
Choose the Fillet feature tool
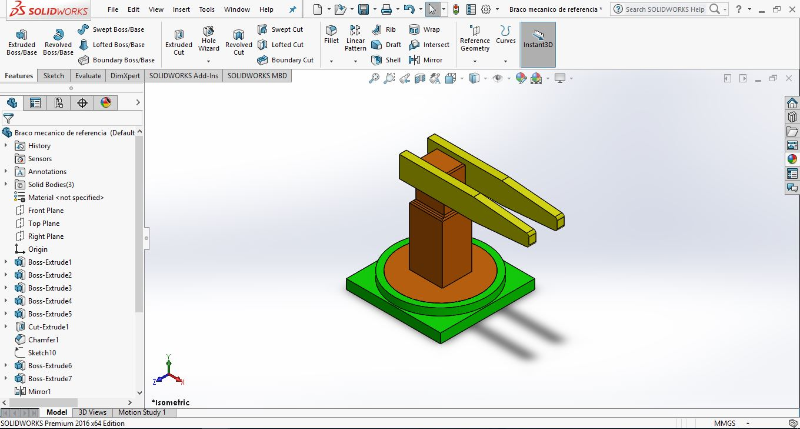[x=332, y=37]
